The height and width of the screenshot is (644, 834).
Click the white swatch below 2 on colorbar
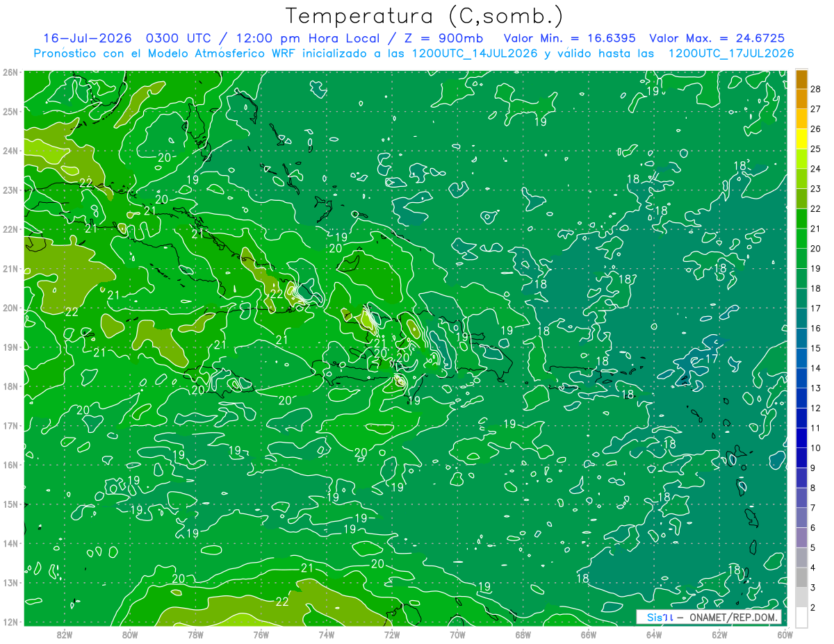point(801,617)
